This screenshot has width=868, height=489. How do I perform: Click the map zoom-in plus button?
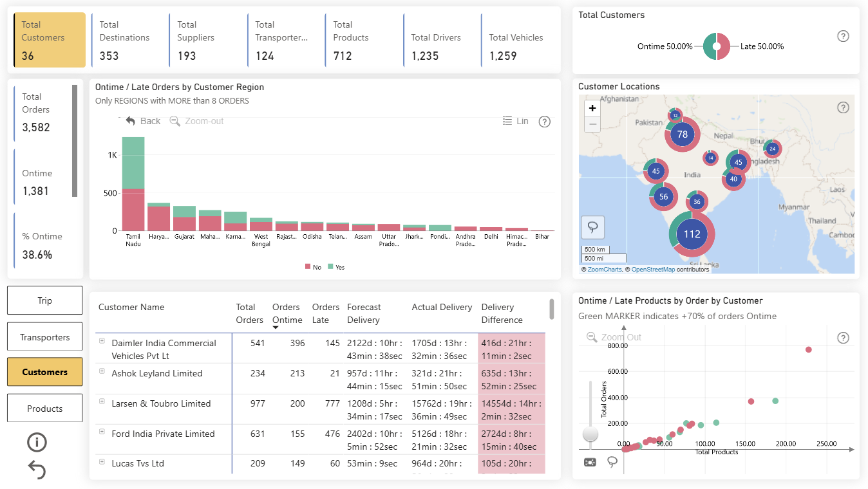(x=592, y=108)
